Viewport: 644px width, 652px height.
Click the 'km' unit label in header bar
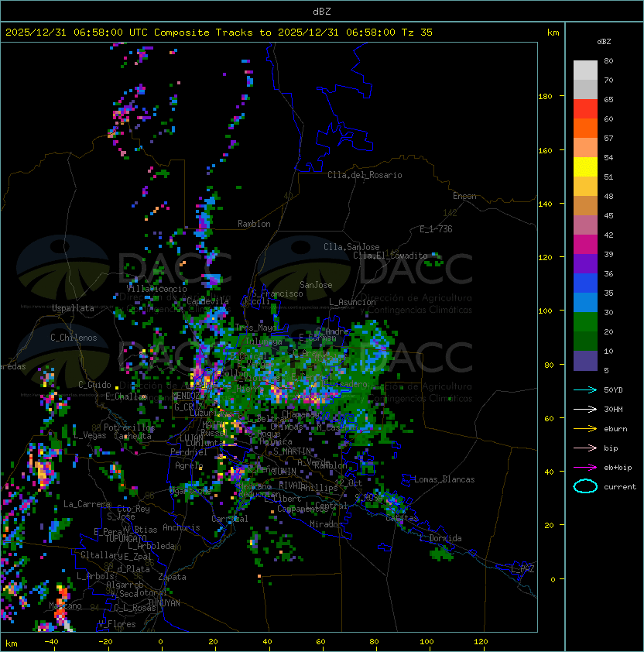tap(553, 33)
